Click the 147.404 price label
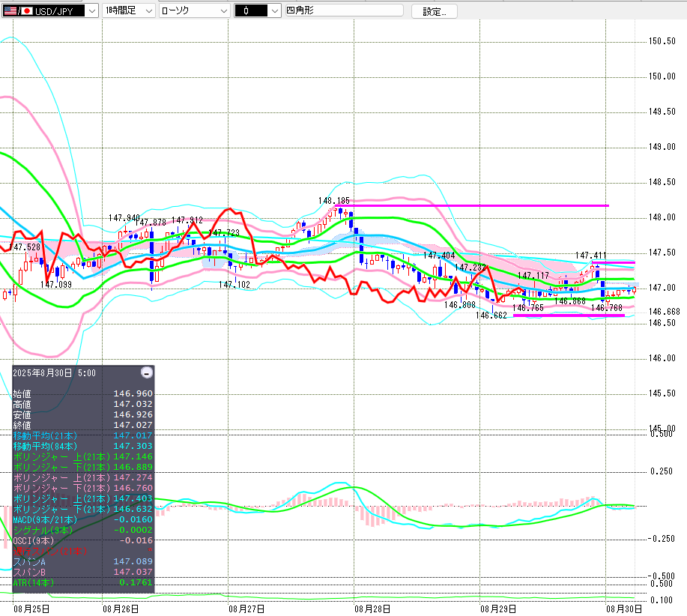 439,255
